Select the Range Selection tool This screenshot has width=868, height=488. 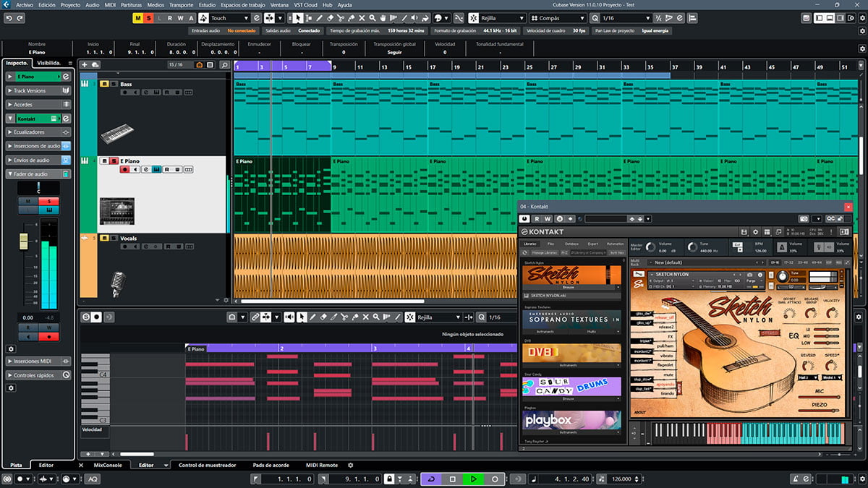(309, 18)
